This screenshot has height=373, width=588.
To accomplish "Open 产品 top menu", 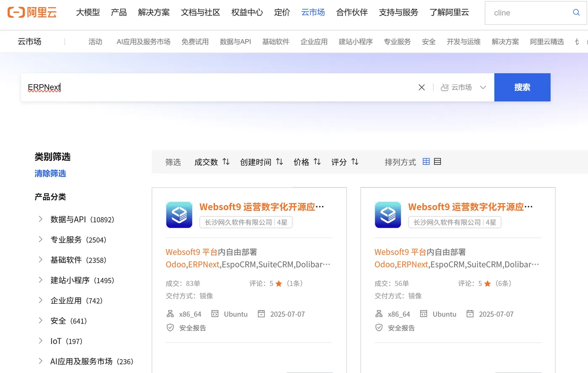I will click(x=119, y=13).
